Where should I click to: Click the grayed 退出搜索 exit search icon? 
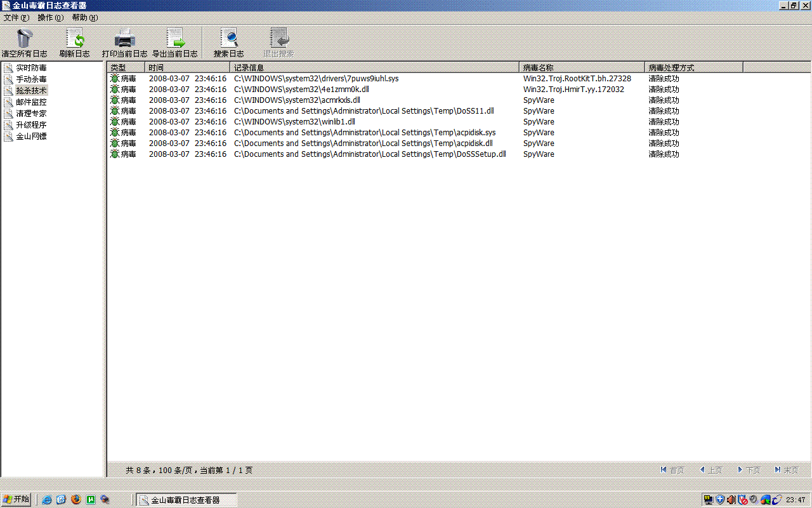click(x=279, y=39)
